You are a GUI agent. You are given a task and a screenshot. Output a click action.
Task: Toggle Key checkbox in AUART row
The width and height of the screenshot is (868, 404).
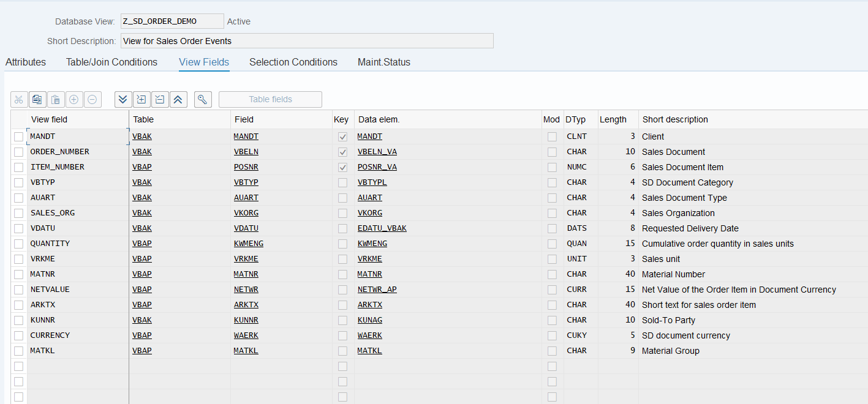click(342, 198)
